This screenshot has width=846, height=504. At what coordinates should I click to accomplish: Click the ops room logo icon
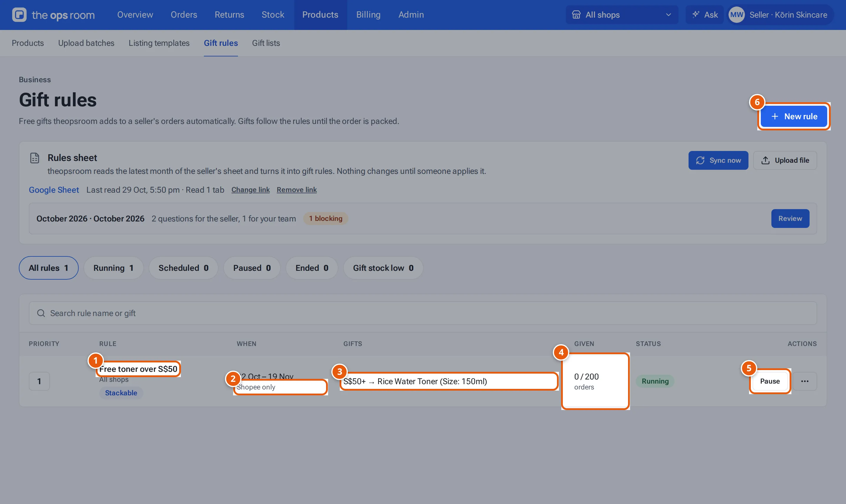[19, 15]
